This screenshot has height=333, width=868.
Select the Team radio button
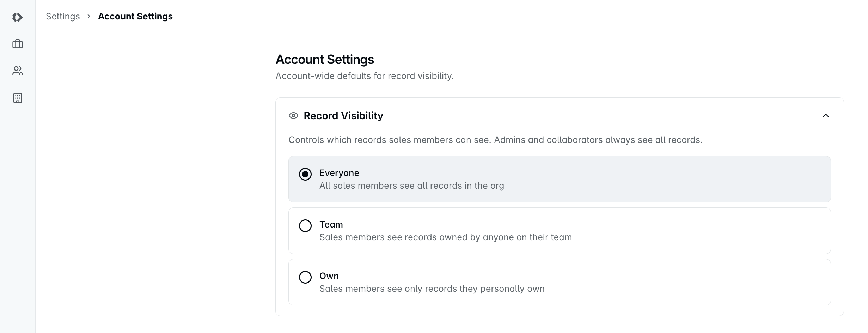tap(305, 226)
